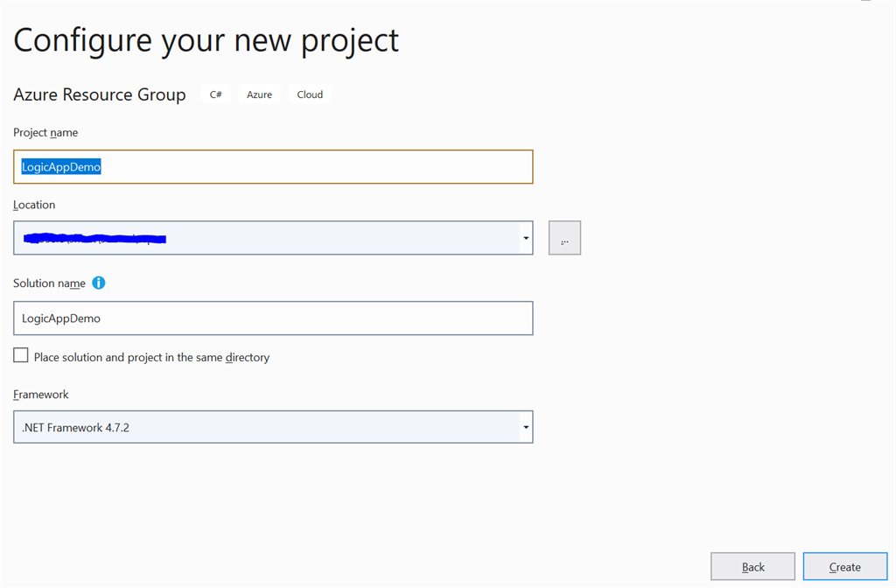This screenshot has width=896, height=588.
Task: Click the Cloud tag
Action: (x=310, y=94)
